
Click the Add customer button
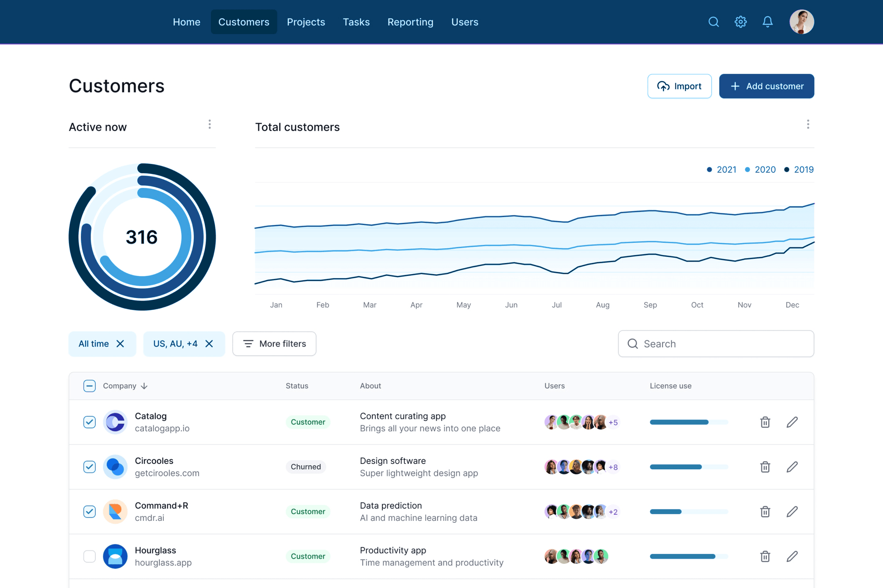(766, 86)
